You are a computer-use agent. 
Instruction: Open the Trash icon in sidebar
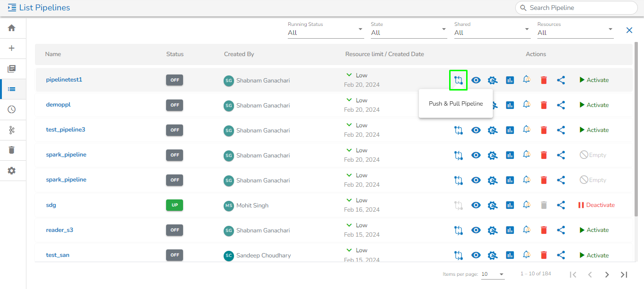[x=12, y=150]
